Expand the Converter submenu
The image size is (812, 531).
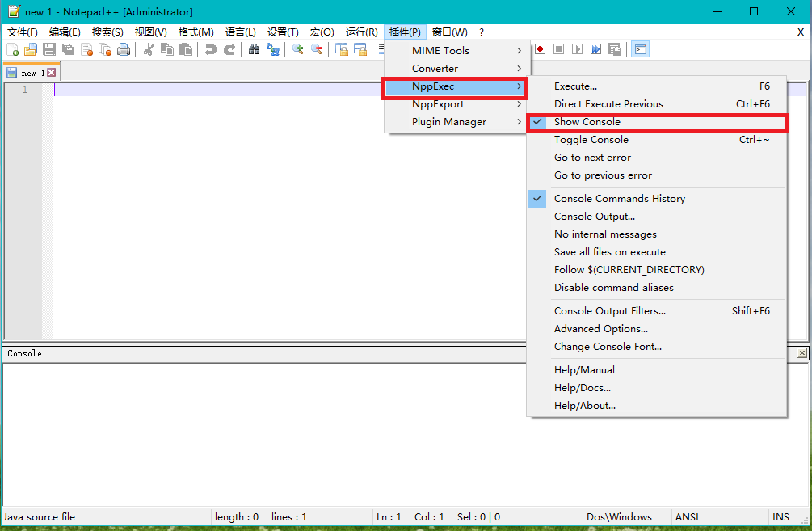pyautogui.click(x=456, y=69)
